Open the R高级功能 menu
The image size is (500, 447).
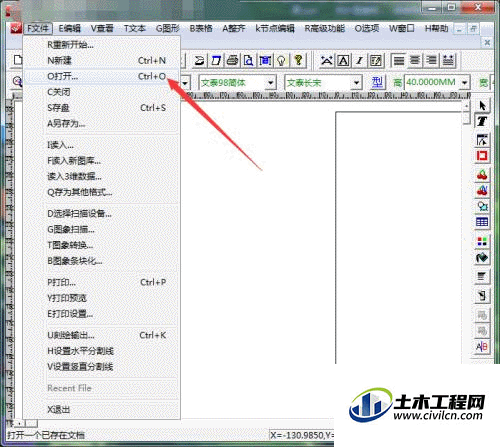pos(324,29)
